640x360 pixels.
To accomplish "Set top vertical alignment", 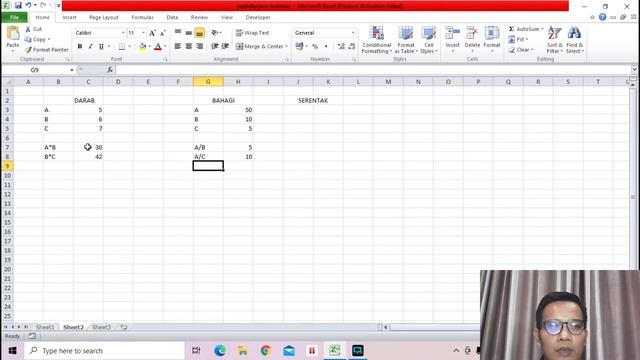I will click(178, 33).
